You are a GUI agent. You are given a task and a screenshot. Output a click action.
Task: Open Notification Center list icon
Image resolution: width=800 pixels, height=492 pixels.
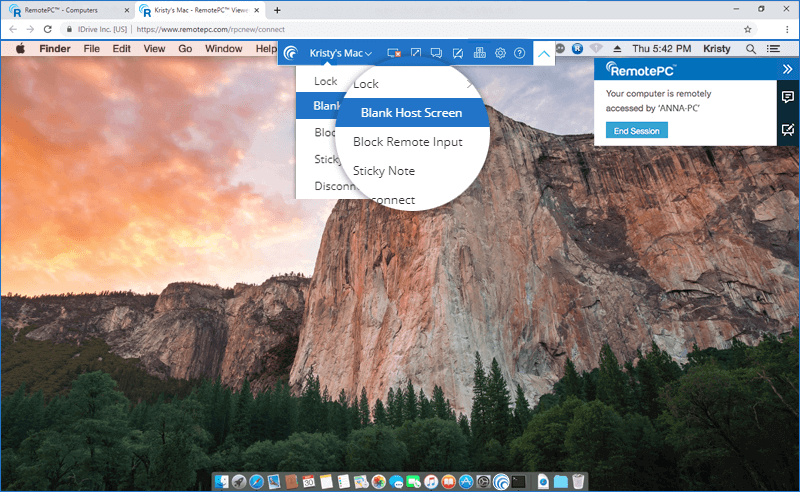(773, 49)
